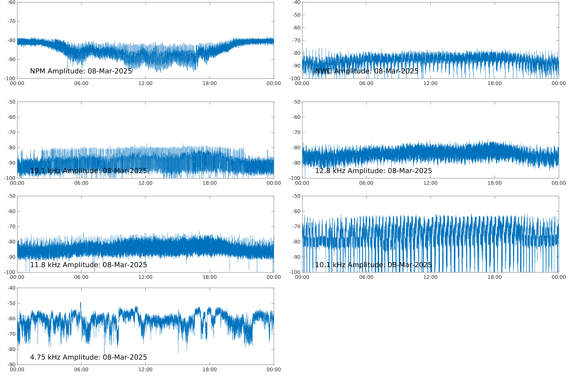Click the 12:00 tick under 4.75 kHz plot

[x=145, y=370]
